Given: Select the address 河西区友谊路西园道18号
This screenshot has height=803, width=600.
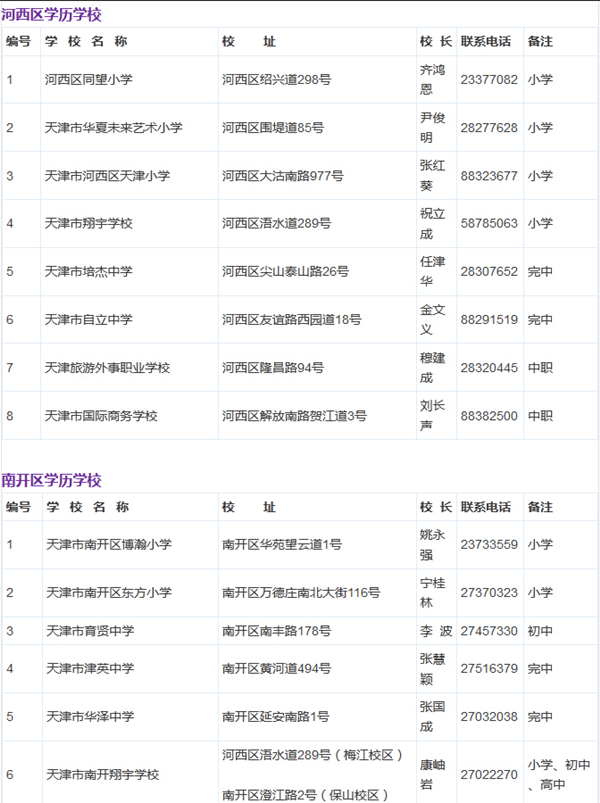Looking at the screenshot, I should [x=292, y=319].
